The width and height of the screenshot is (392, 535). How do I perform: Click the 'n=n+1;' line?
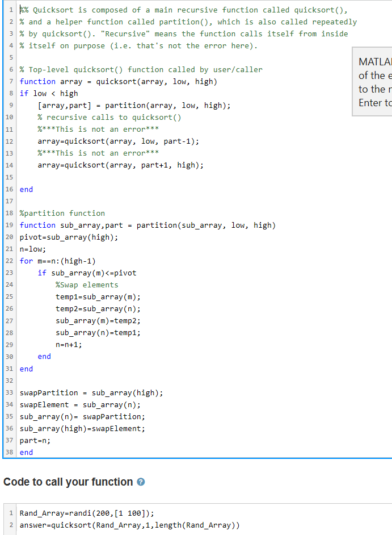click(69, 345)
